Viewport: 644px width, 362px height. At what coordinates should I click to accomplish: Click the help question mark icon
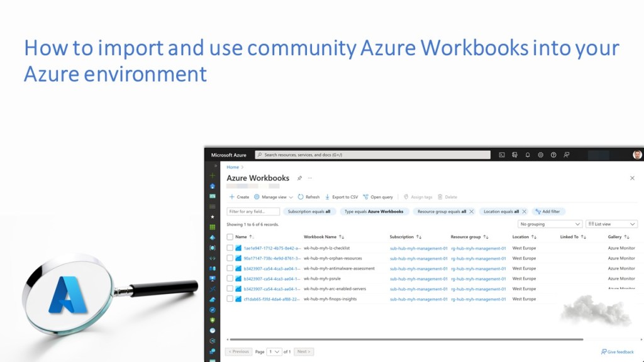click(x=553, y=155)
